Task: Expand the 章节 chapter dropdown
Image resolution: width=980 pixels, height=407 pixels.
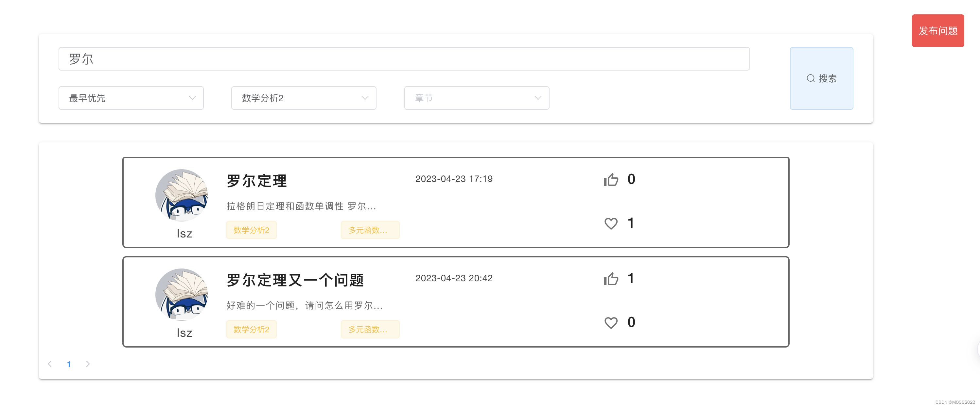Action: click(476, 98)
